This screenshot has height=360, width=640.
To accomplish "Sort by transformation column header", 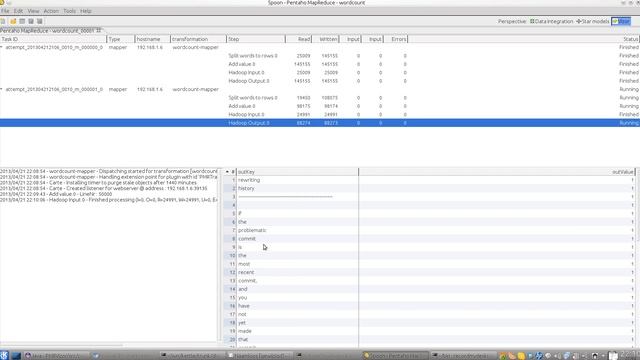I will click(x=198, y=39).
